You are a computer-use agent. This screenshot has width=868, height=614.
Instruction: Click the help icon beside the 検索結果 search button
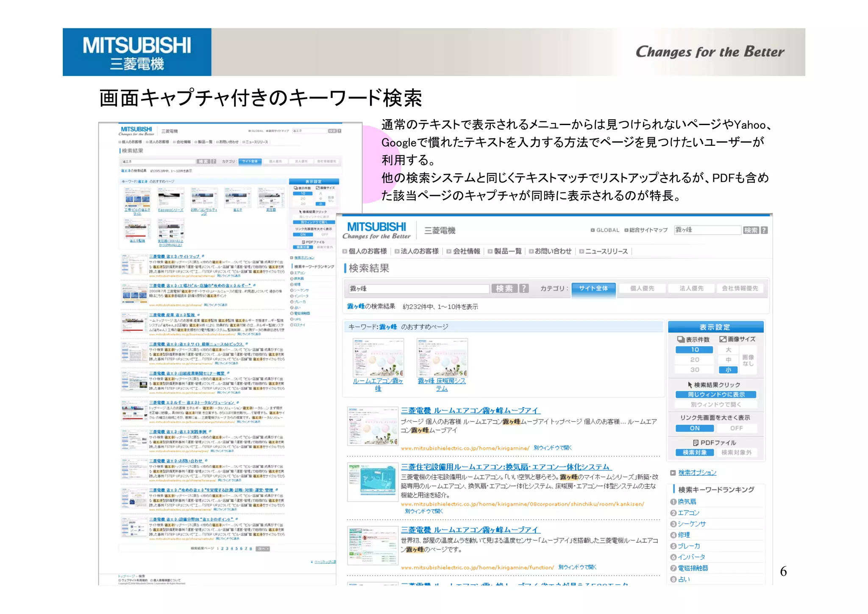(524, 288)
